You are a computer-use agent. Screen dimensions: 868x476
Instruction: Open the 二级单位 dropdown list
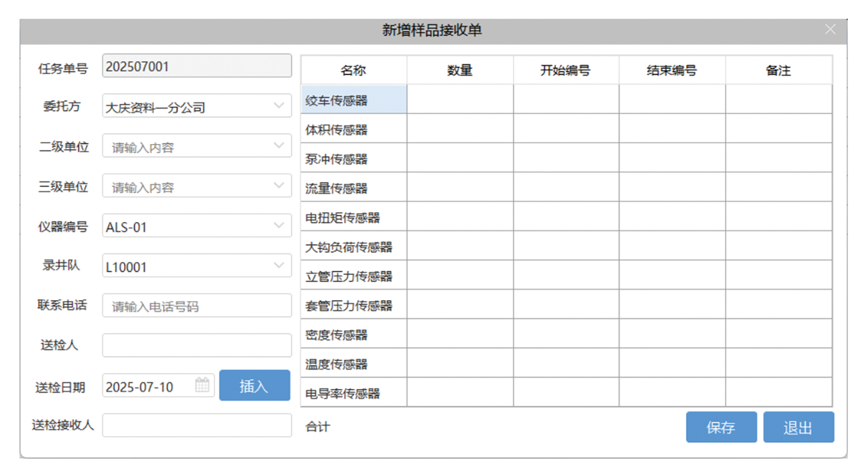coord(279,146)
